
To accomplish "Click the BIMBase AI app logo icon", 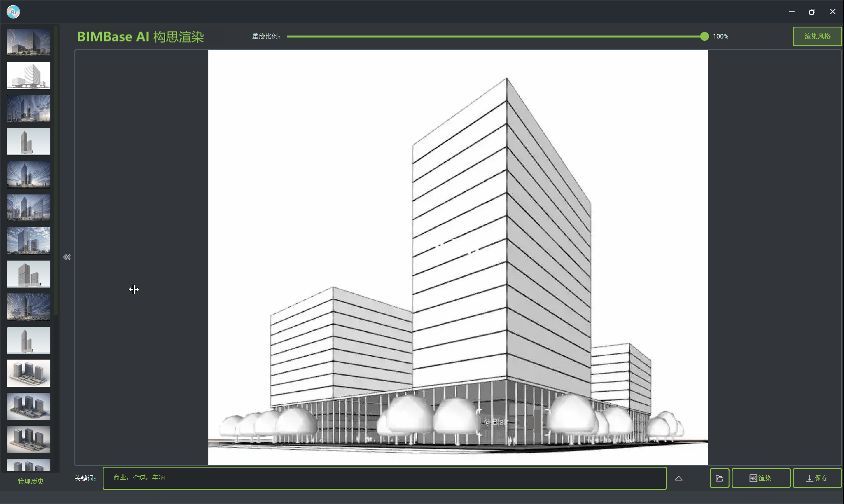I will pos(13,12).
